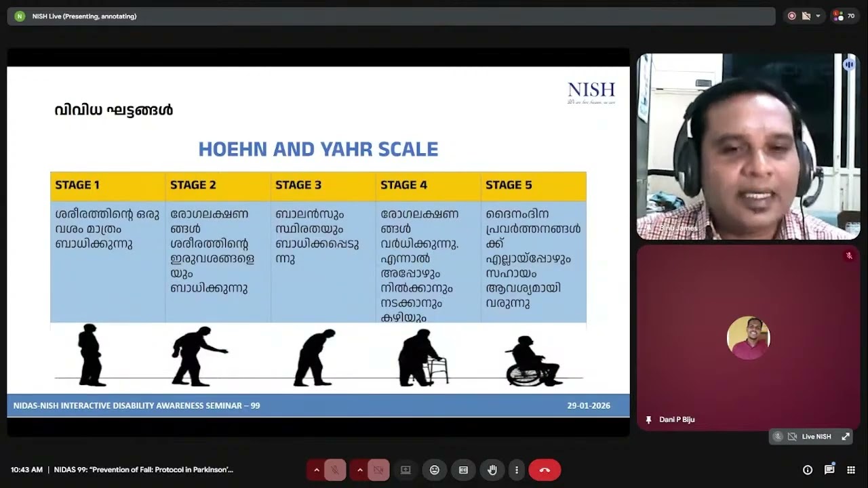Click the NISH logo on the slide
Viewport: 868px width, 488px height.
591,93
